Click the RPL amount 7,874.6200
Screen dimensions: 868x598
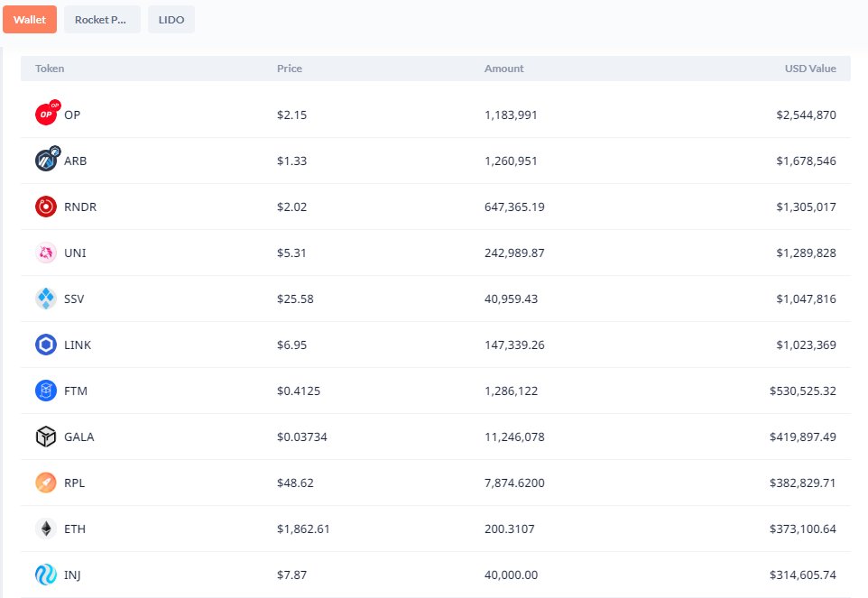514,483
